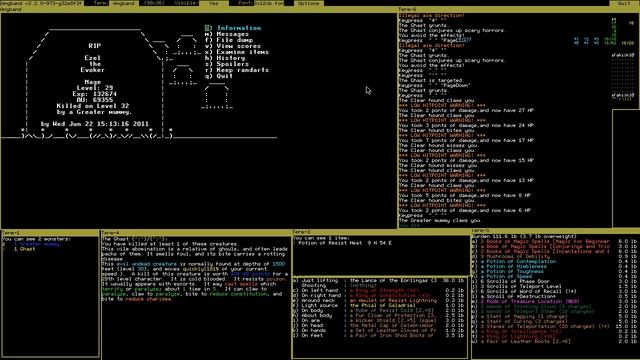Viewport: 640px width, 360px height.
Task: Click Robe of Resist Cold equipment row
Action: (x=379, y=311)
